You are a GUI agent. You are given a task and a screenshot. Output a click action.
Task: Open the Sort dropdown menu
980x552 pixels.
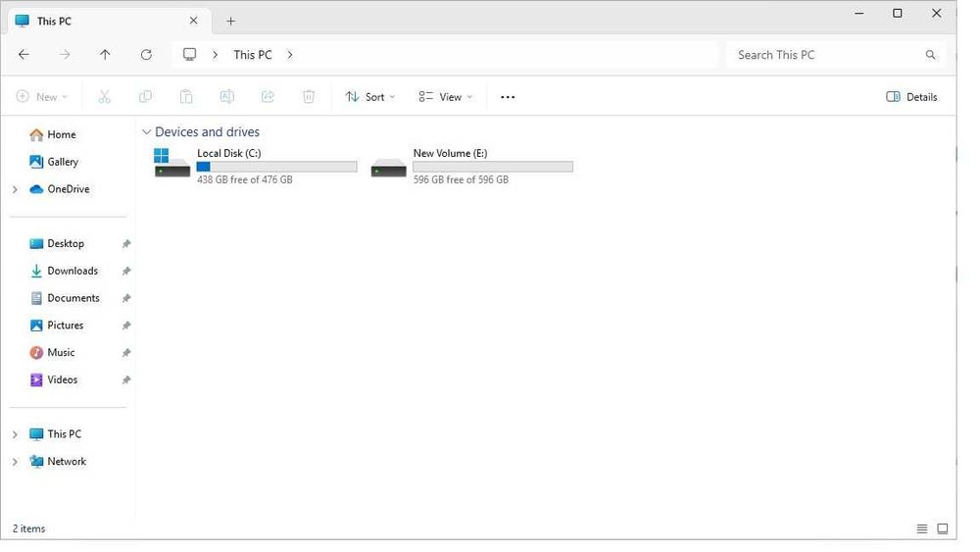point(370,97)
